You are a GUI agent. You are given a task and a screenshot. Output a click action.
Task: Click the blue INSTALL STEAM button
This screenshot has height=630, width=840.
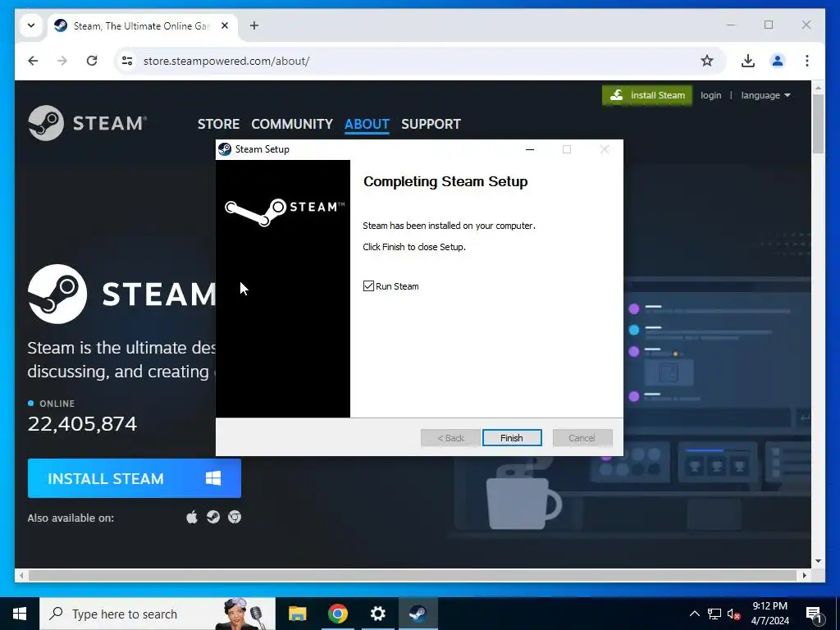pyautogui.click(x=135, y=478)
